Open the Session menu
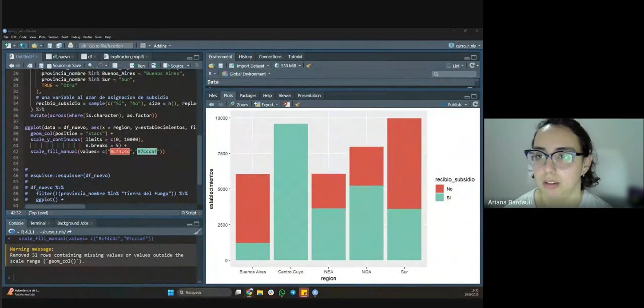The height and width of the screenshot is (308, 644). click(x=53, y=37)
